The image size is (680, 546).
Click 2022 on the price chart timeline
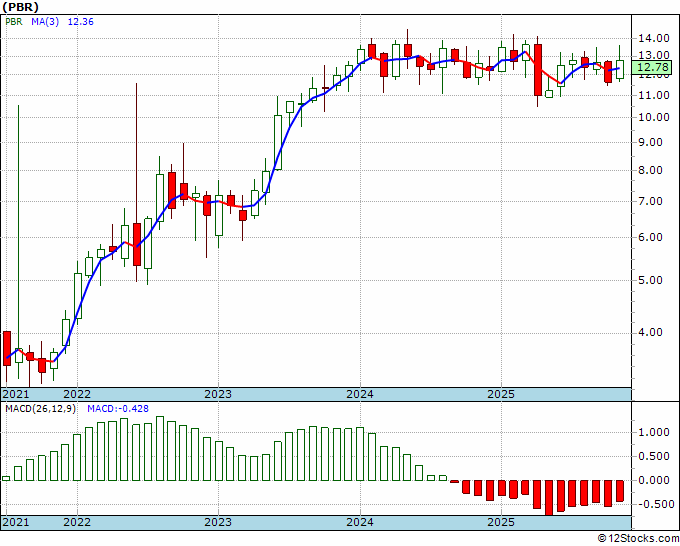tap(77, 394)
